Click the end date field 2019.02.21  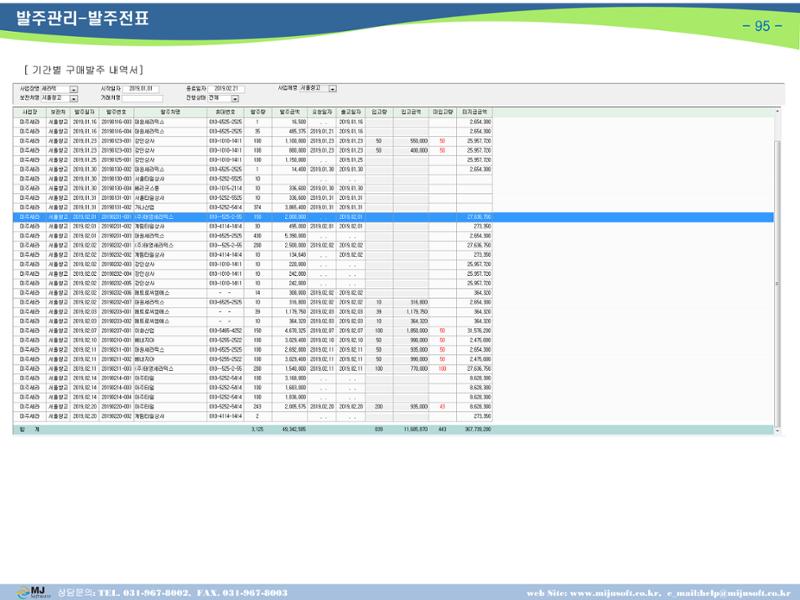(x=226, y=89)
